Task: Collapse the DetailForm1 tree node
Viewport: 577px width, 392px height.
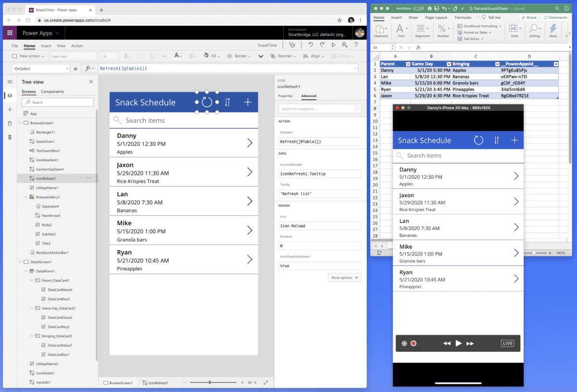Action: (x=26, y=271)
